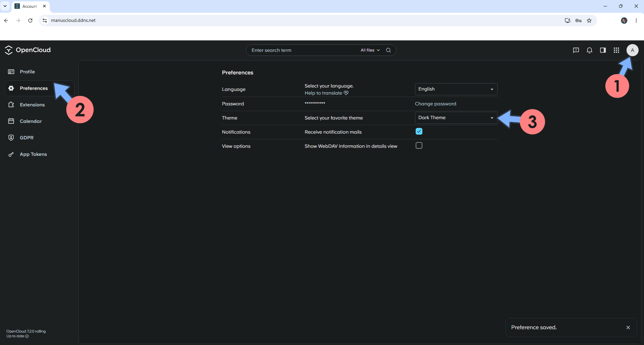
Task: Close the Account browser tab
Action: click(44, 6)
